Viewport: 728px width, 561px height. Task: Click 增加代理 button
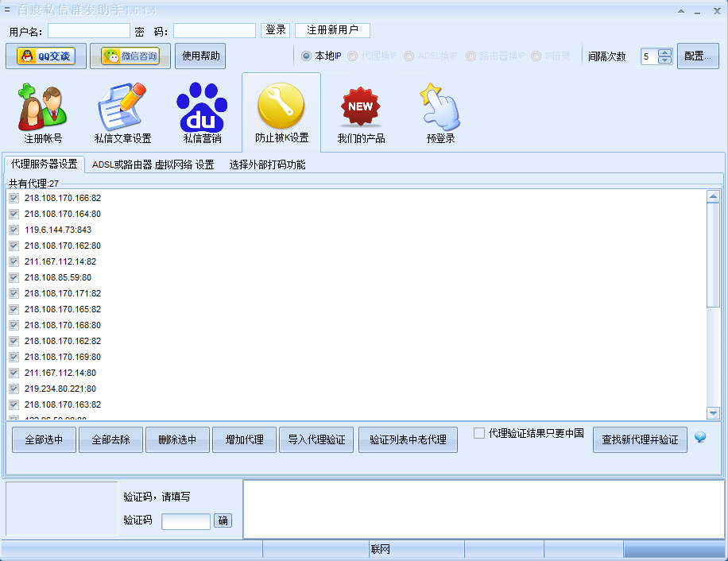(x=244, y=439)
